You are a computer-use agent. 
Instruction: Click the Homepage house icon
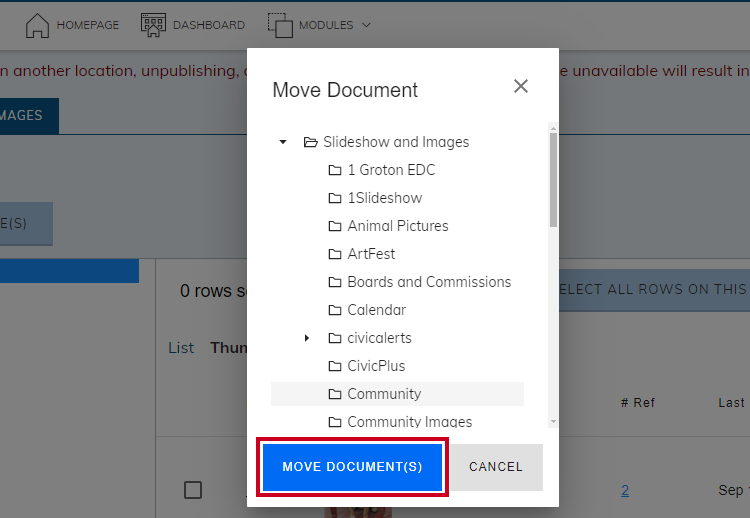click(x=37, y=25)
